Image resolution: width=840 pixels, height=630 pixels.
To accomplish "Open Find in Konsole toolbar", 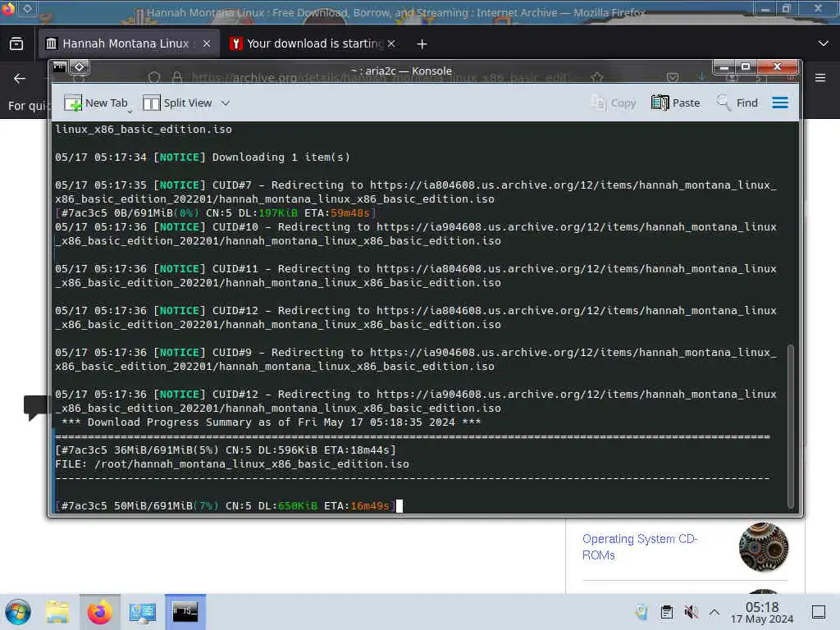I will tap(737, 103).
